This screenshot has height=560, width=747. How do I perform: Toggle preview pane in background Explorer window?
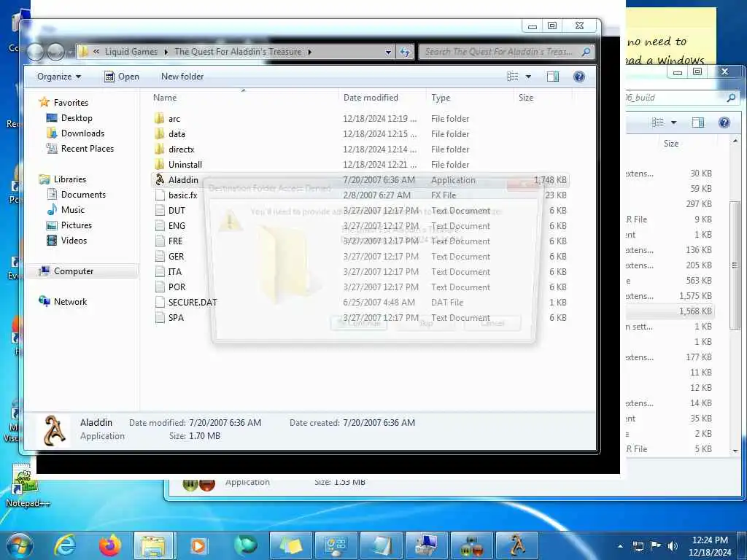pyautogui.click(x=698, y=122)
